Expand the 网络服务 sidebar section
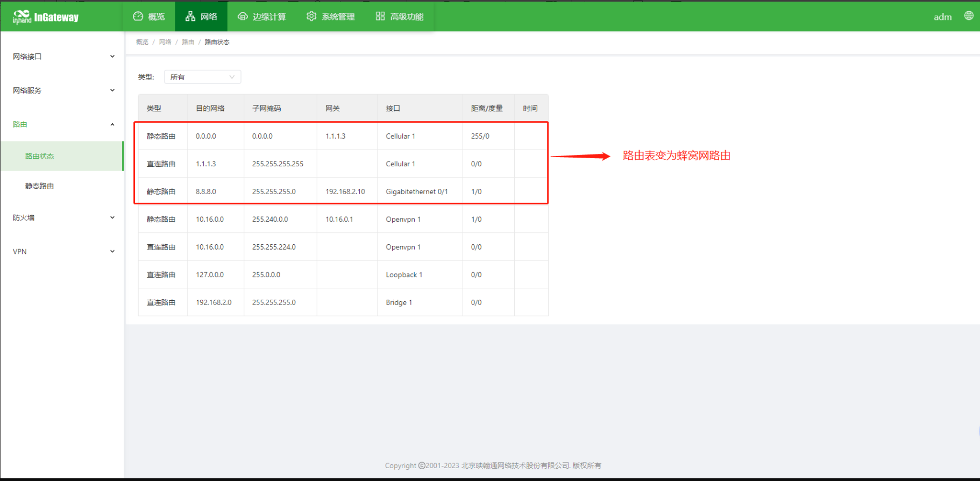Viewport: 980px width, 481px height. coord(62,90)
